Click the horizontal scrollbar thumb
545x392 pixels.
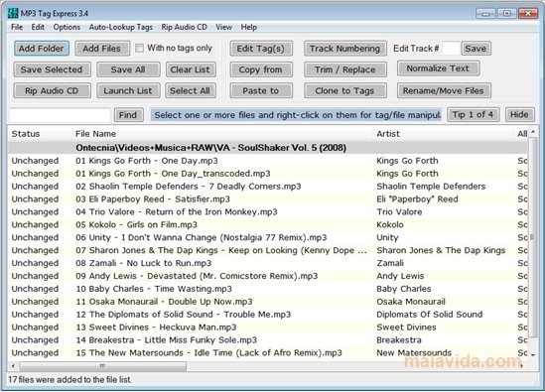[102, 366]
